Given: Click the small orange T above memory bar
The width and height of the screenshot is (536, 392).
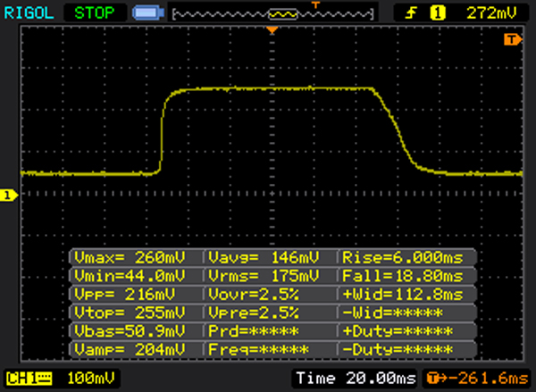Looking at the screenshot, I should click(x=315, y=4).
